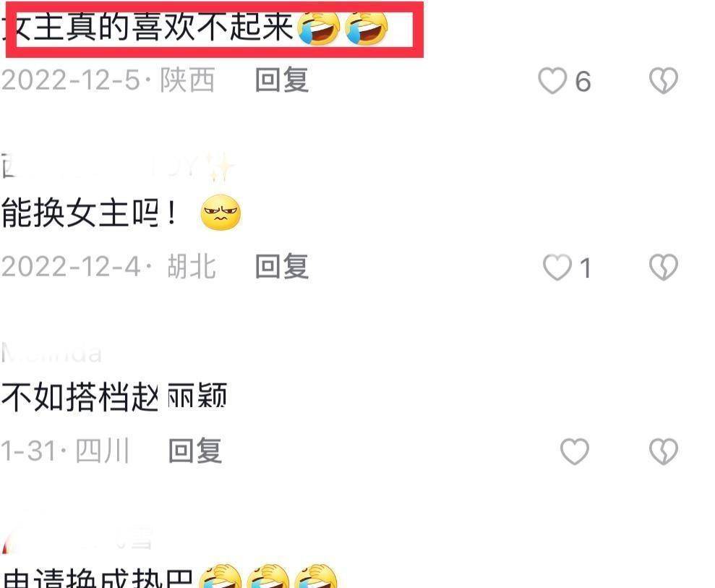This screenshot has height=588, width=715.
Task: Open profile of user with sparkle emoji name
Action: point(118,166)
